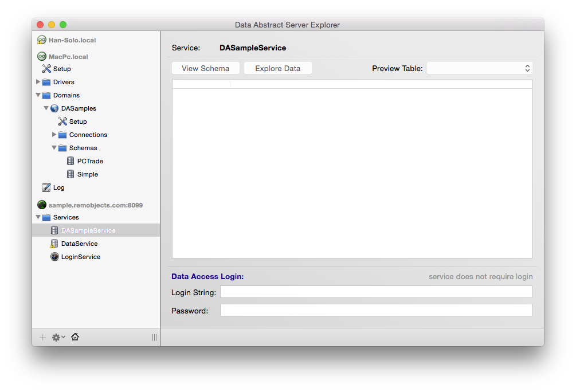Click the Services folder icon
576x392 pixels.
[x=46, y=217]
